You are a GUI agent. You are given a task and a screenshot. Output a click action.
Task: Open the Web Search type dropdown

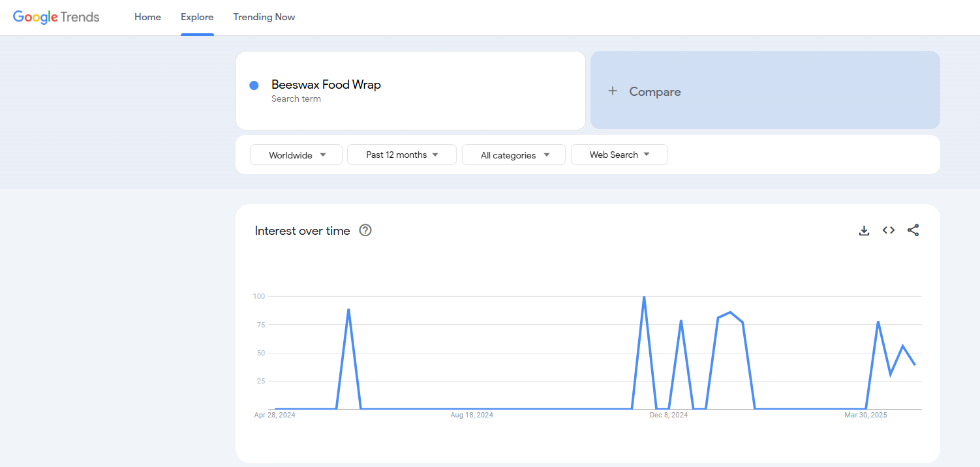(x=619, y=155)
